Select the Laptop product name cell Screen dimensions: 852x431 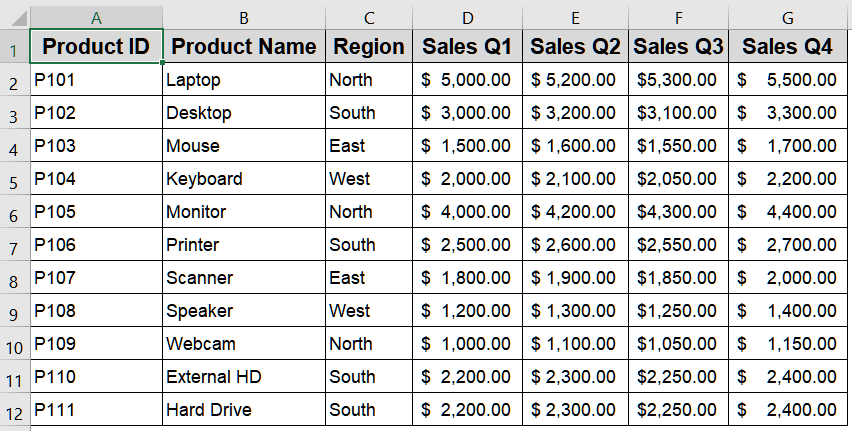click(244, 80)
